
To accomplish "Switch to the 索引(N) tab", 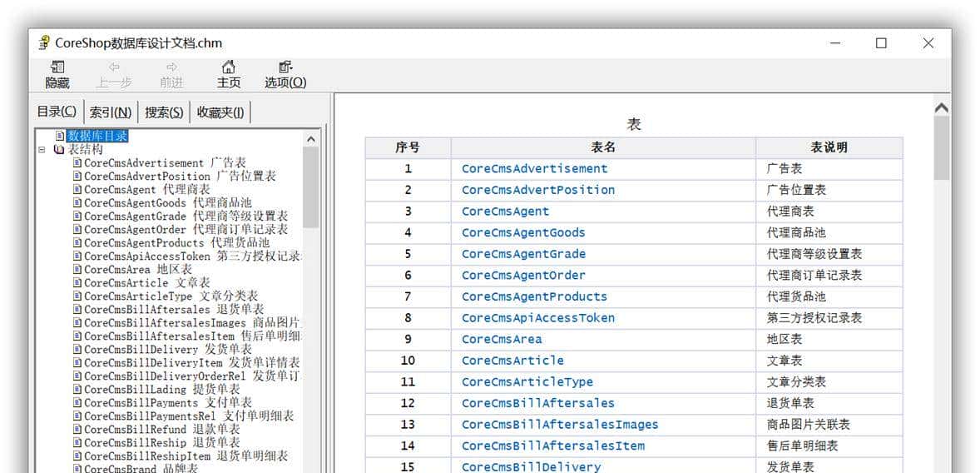I will pyautogui.click(x=111, y=112).
